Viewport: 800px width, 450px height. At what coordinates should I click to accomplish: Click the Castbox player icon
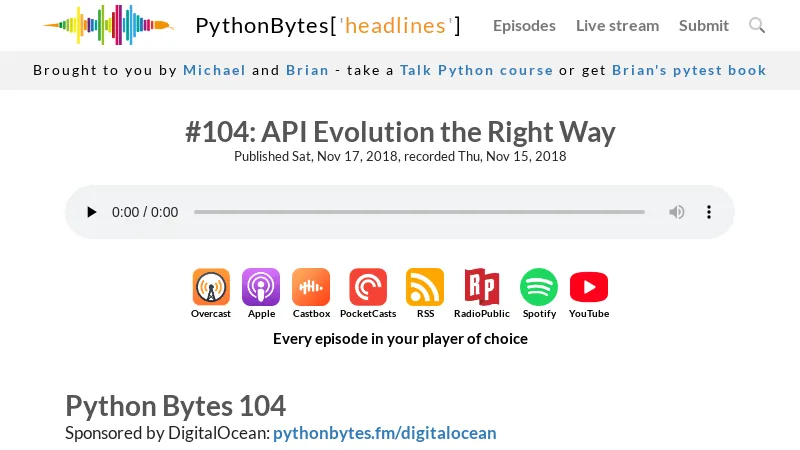[311, 287]
